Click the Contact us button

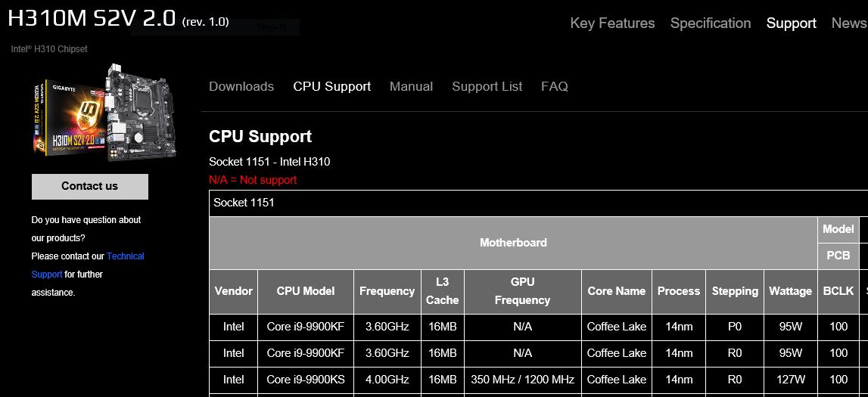90,186
